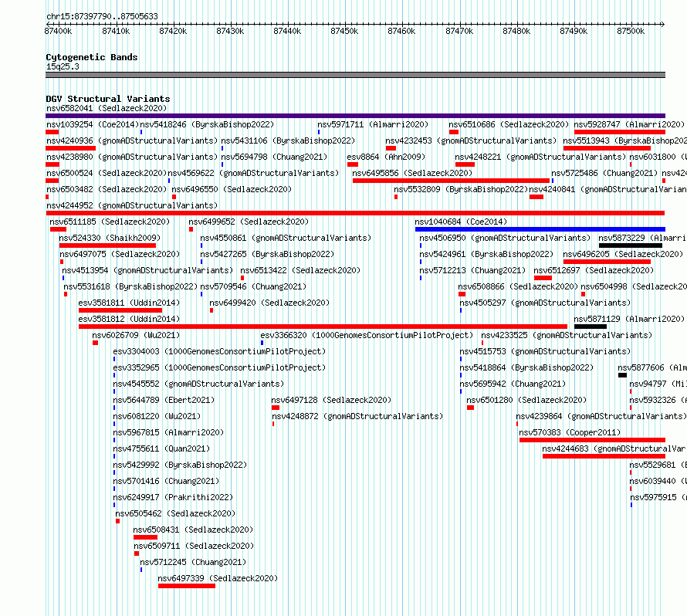
Task: Select esv8864 (Ahn2009) variant
Action: point(386,157)
